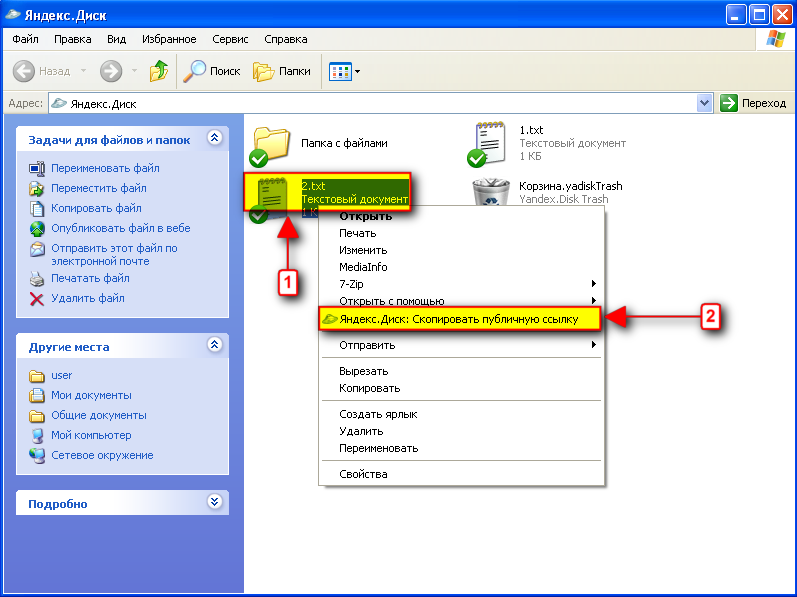Image resolution: width=797 pixels, height=597 pixels.
Task: Click the rename file icon in tasks
Action: tap(37, 168)
